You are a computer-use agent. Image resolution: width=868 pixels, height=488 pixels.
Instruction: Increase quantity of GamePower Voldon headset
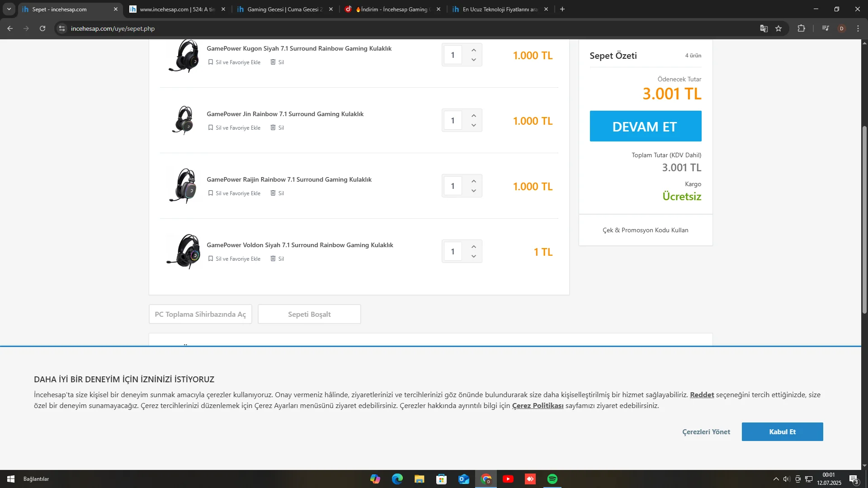tap(473, 247)
